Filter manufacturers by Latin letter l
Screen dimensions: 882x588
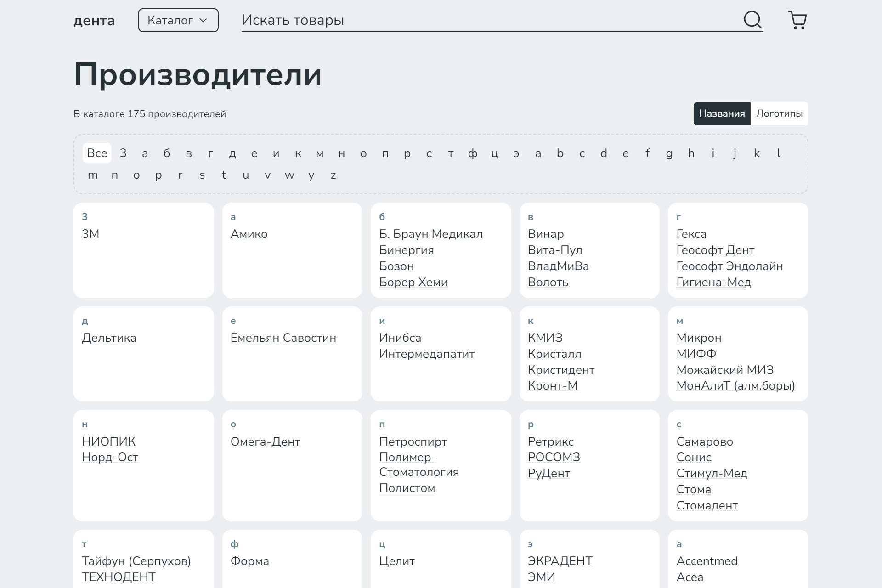tap(779, 153)
